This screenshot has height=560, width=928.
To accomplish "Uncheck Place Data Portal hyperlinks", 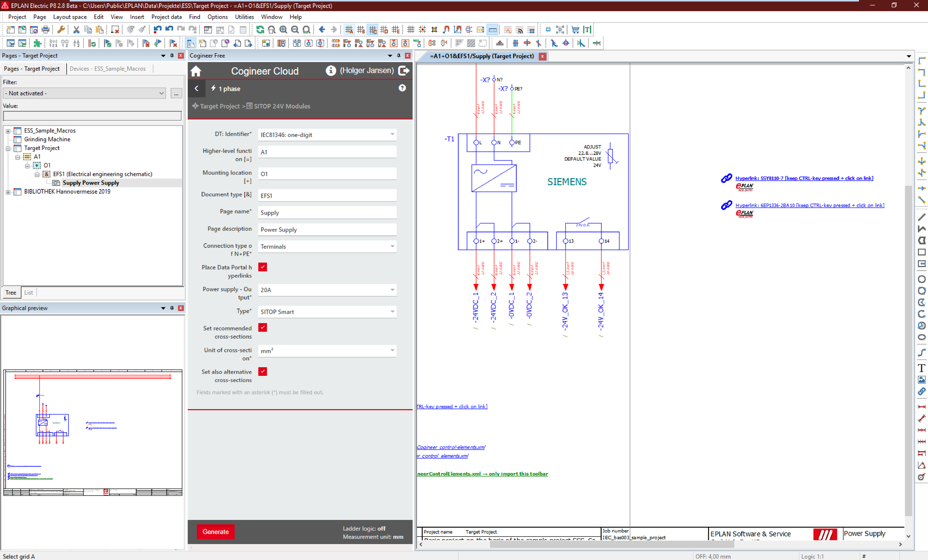I will [263, 267].
